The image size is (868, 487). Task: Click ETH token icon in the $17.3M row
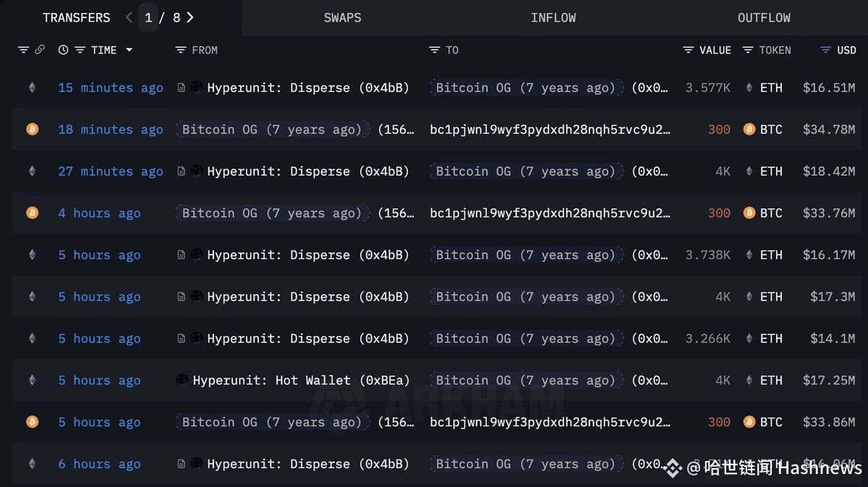coord(749,297)
